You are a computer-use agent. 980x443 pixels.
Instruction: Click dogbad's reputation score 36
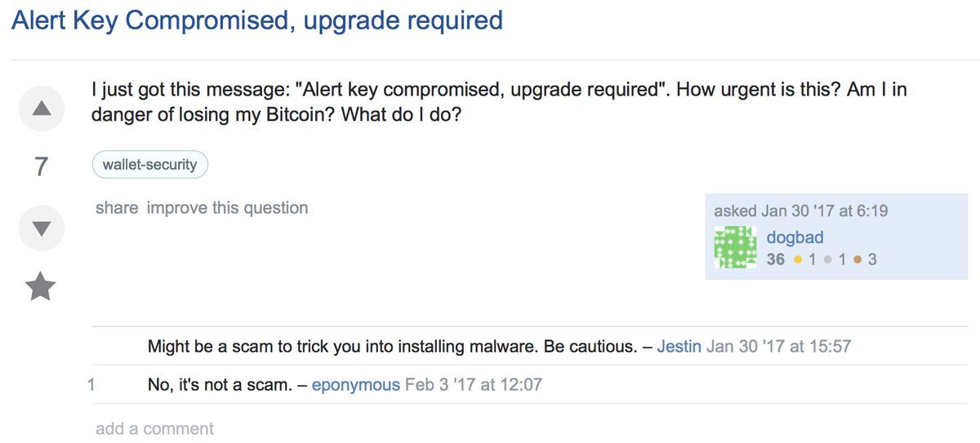pos(775,260)
